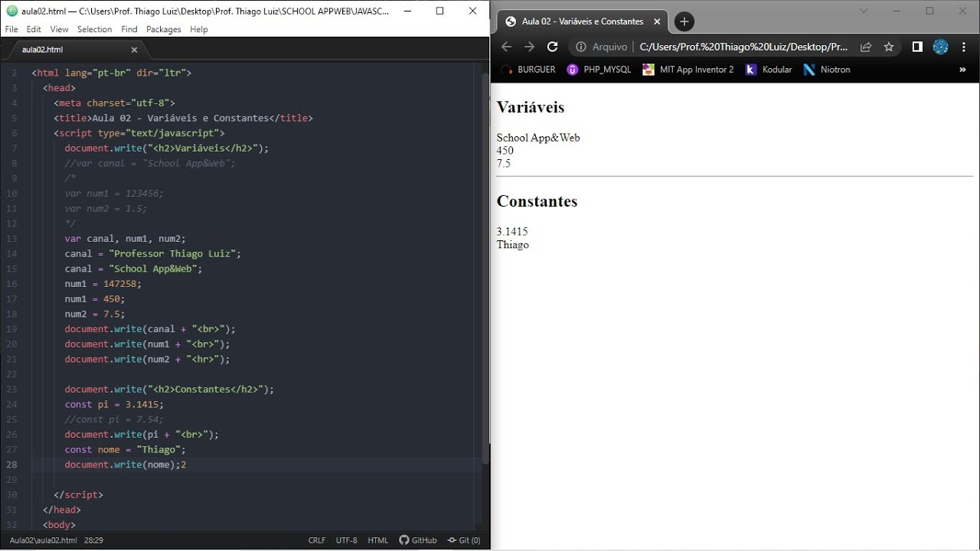Expand the hidden bookmarks overflow chevron

962,70
